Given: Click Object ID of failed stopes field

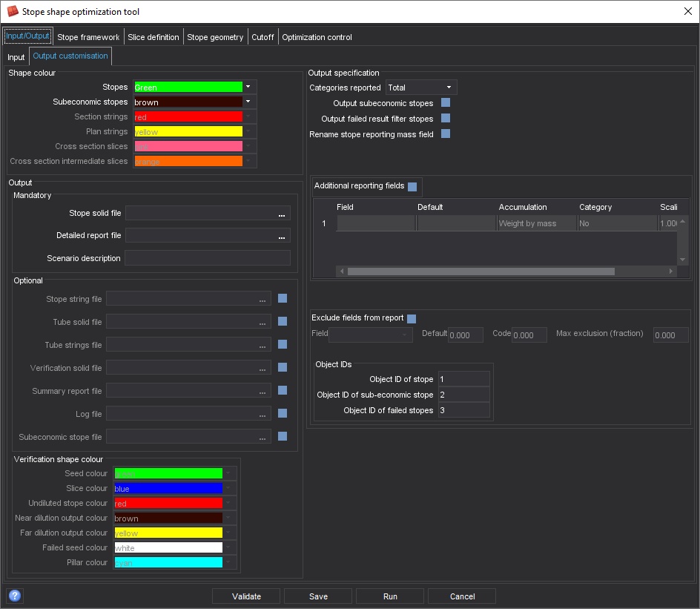Looking at the screenshot, I should point(464,410).
